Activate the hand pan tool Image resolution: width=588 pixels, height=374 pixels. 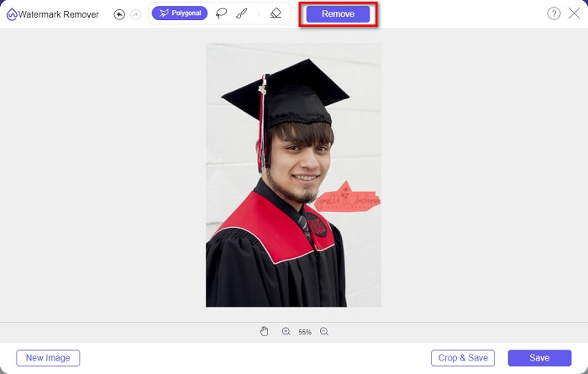pos(264,331)
